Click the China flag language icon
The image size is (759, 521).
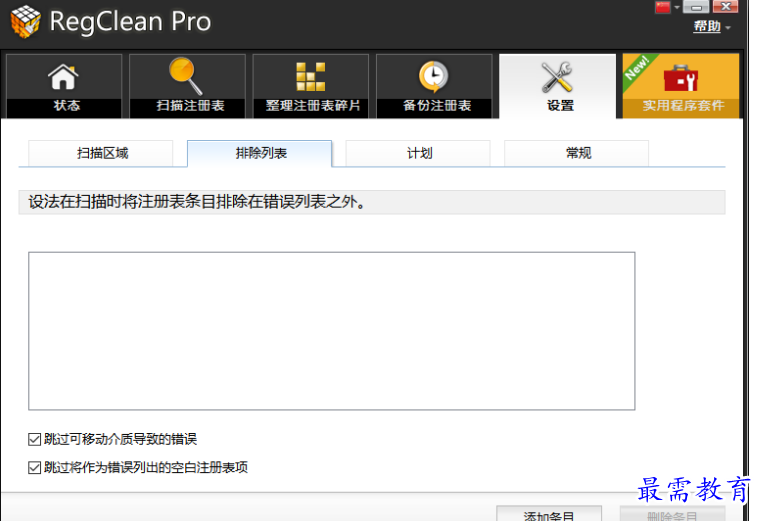pyautogui.click(x=663, y=7)
